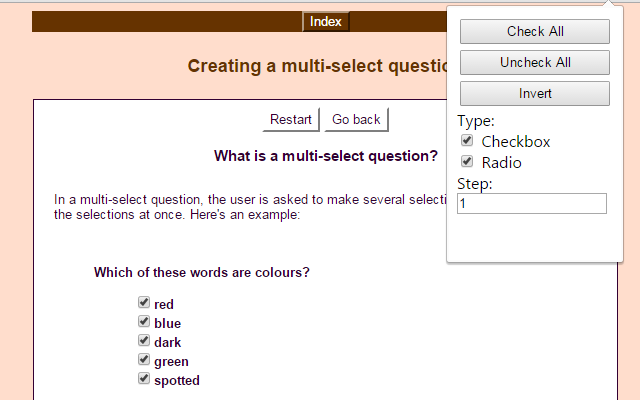
Task: Click the Check All button
Action: [534, 32]
